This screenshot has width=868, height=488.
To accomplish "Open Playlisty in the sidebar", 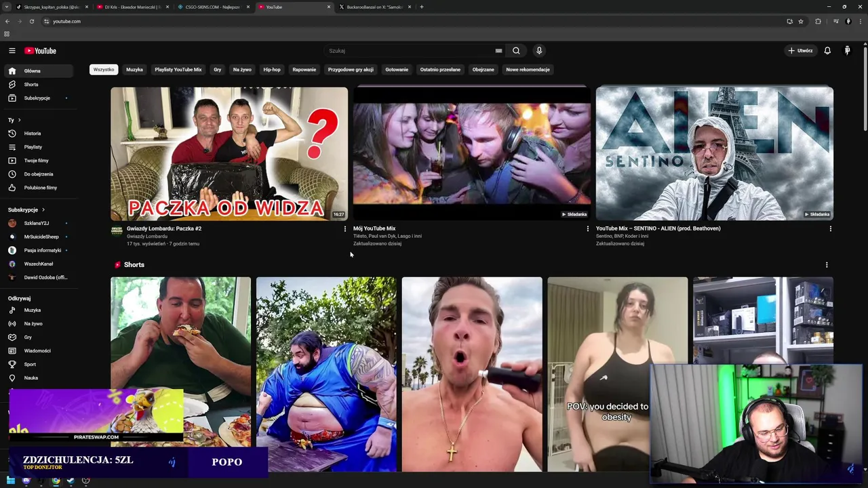I will click(38, 147).
